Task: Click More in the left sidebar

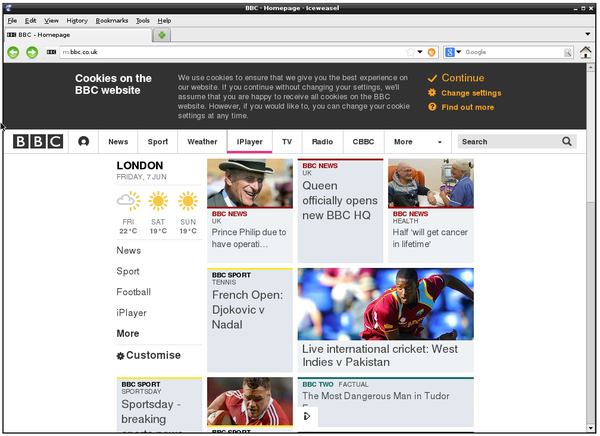Action: point(128,333)
